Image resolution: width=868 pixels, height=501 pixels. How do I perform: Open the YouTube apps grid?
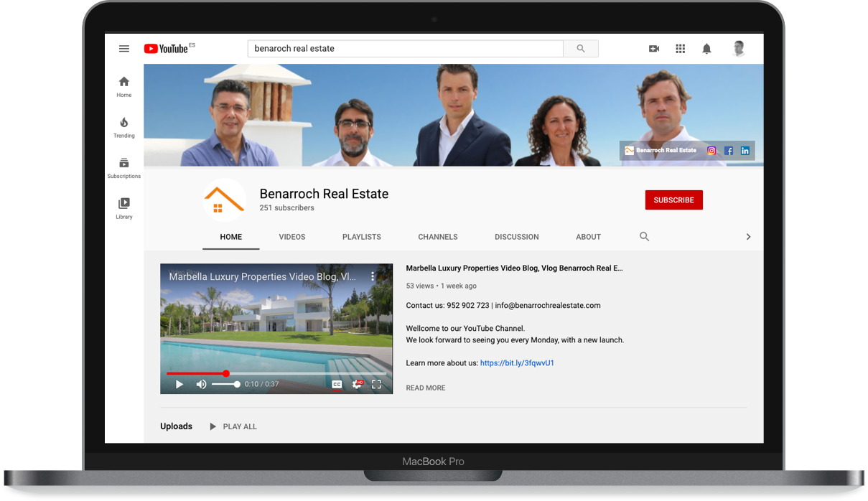tap(681, 49)
